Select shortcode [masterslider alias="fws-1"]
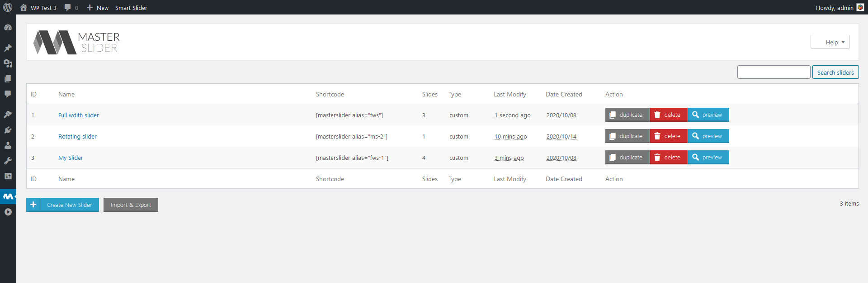The image size is (868, 283). (x=352, y=158)
